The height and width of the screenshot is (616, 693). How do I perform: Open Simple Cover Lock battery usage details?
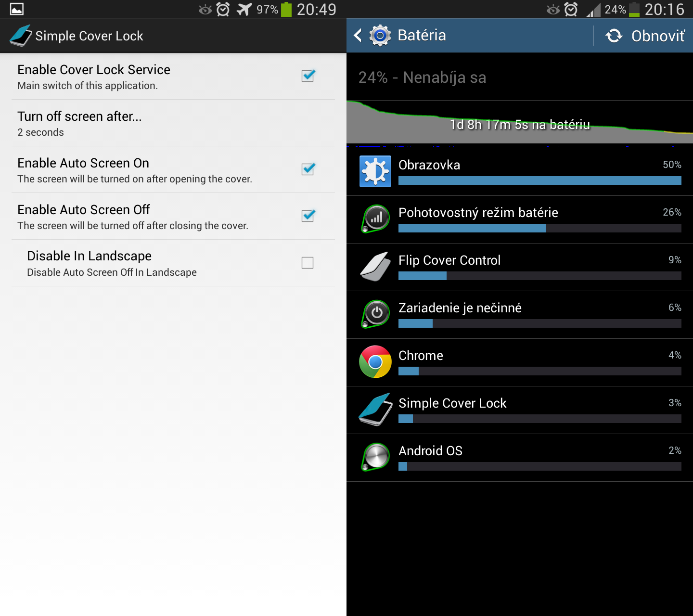(x=520, y=410)
